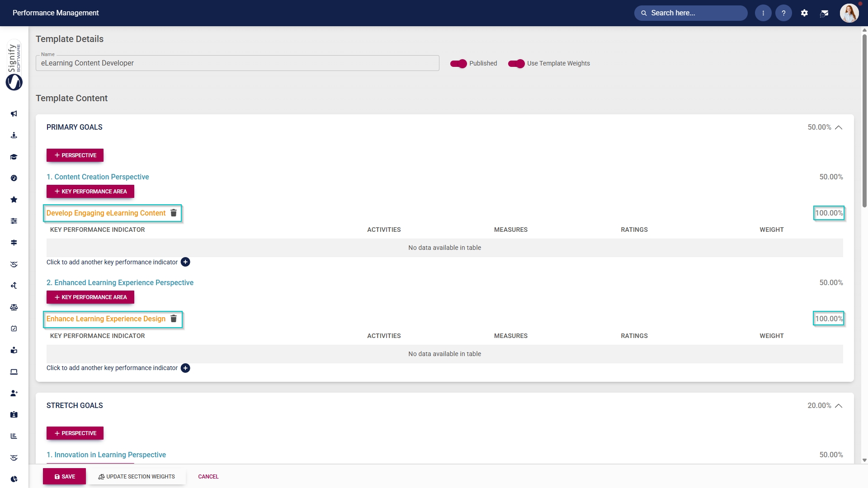
Task: Open Innovation in Learning Perspective link
Action: [106, 455]
